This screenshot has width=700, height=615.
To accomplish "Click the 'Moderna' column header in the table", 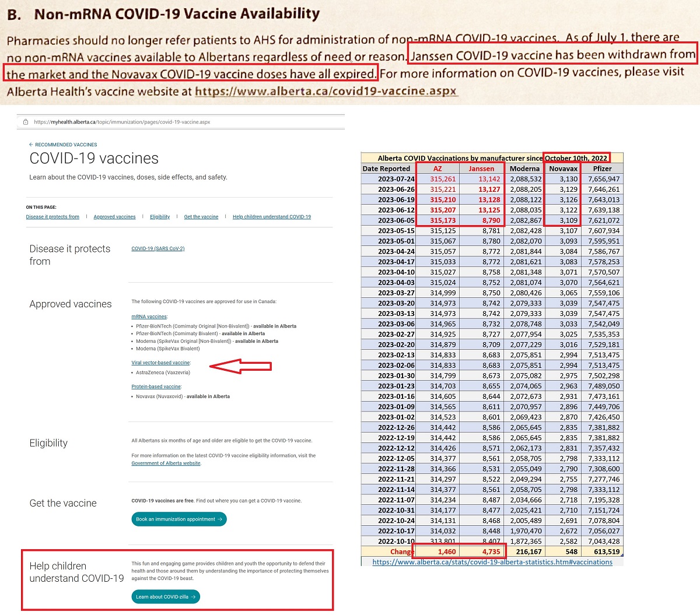I will pyautogui.click(x=524, y=168).
